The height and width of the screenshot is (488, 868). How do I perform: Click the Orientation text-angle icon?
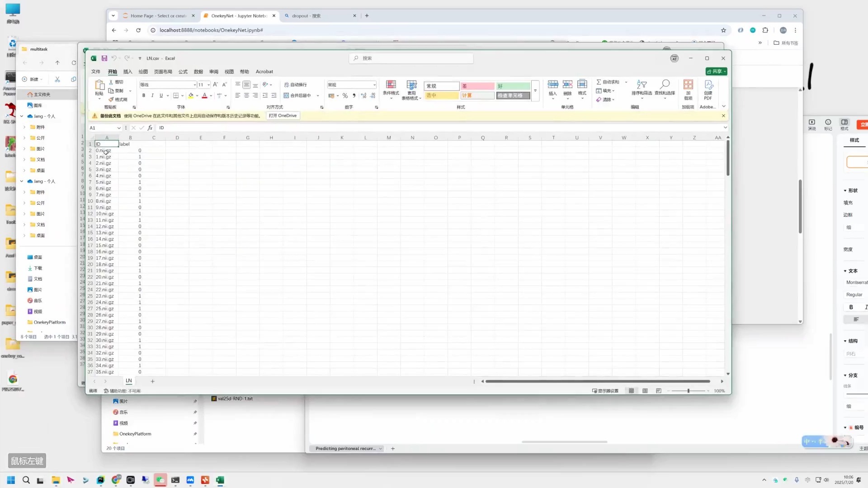click(265, 84)
